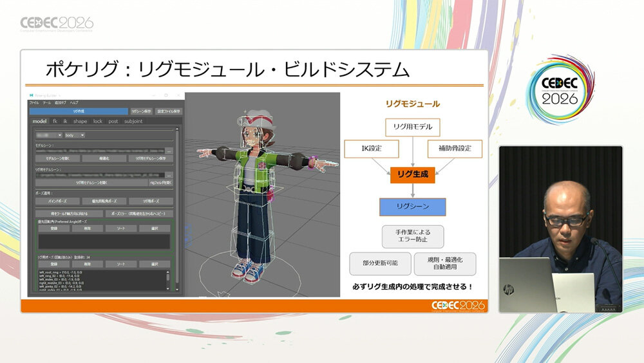Click the rigフォルダを開く button
644x363 pixels.
click(161, 183)
